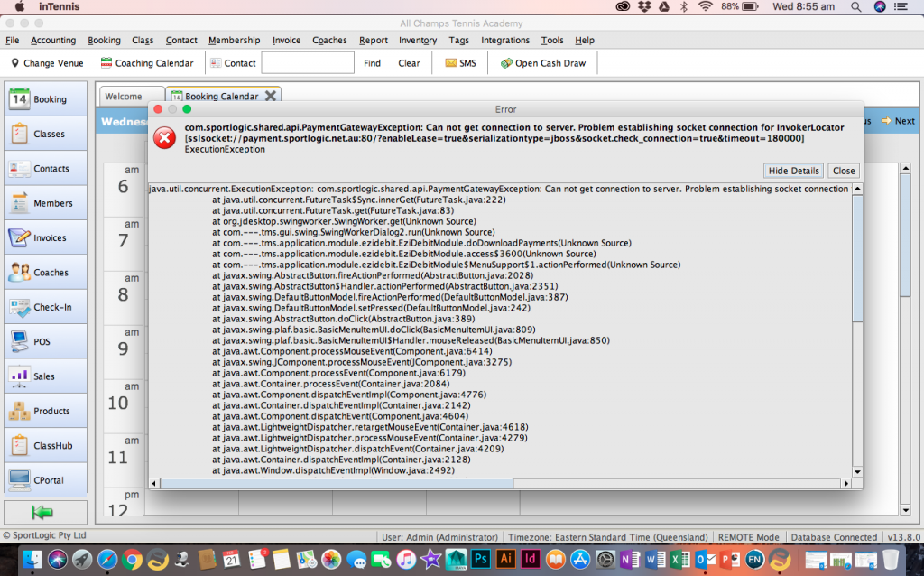The width and height of the screenshot is (924, 576).
Task: Open the Tags menu
Action: click(458, 40)
